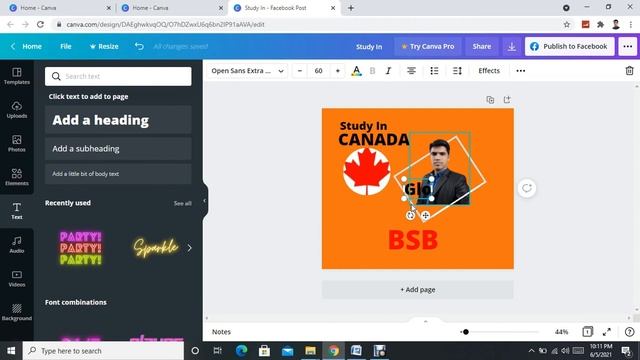Click See all recently used
The width and height of the screenshot is (640, 360).
point(182,203)
